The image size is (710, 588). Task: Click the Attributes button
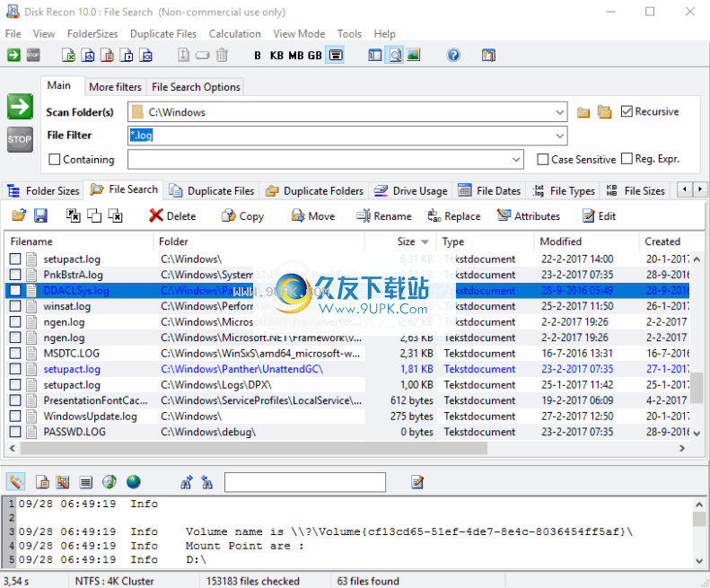[529, 216]
